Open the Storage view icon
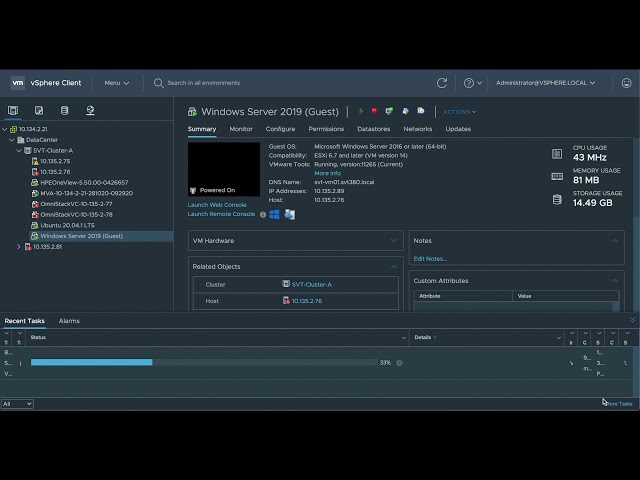The width and height of the screenshot is (640, 480). 64,110
